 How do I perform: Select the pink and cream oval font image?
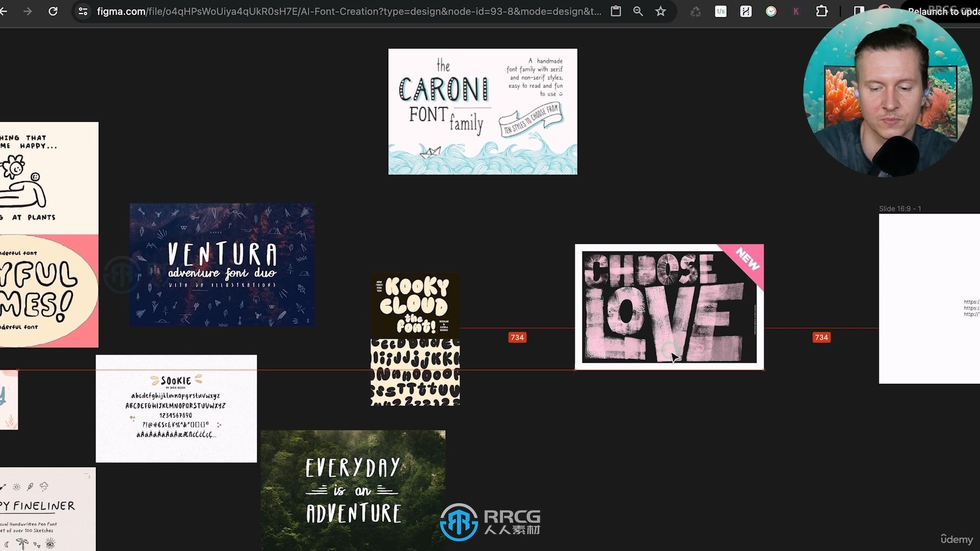pos(49,291)
